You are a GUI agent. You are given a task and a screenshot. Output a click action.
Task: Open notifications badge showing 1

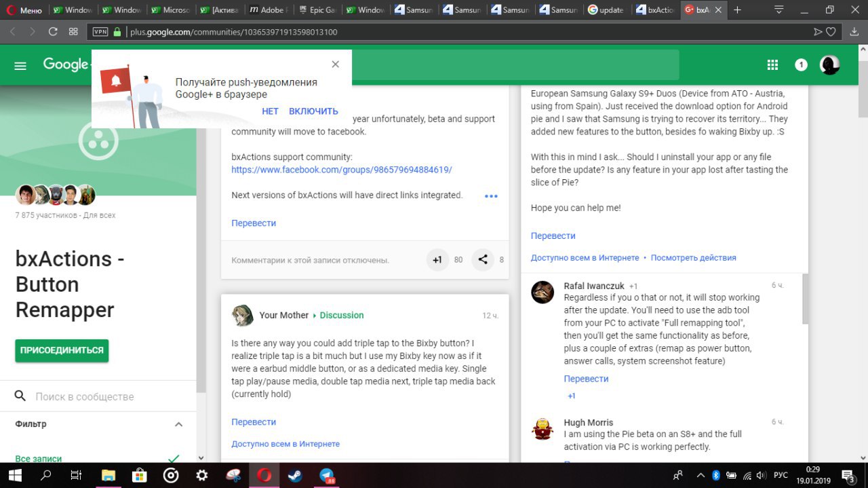click(x=801, y=65)
